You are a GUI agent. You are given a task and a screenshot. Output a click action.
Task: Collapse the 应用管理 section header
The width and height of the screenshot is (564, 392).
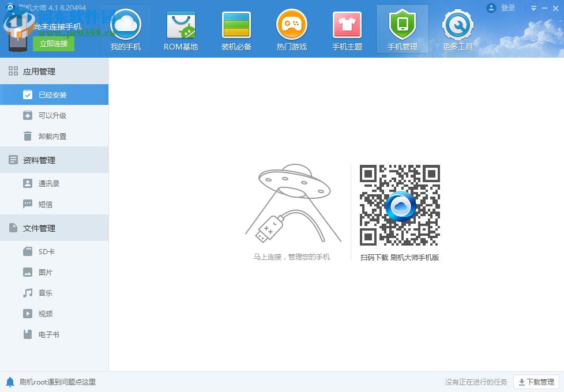tap(54, 71)
